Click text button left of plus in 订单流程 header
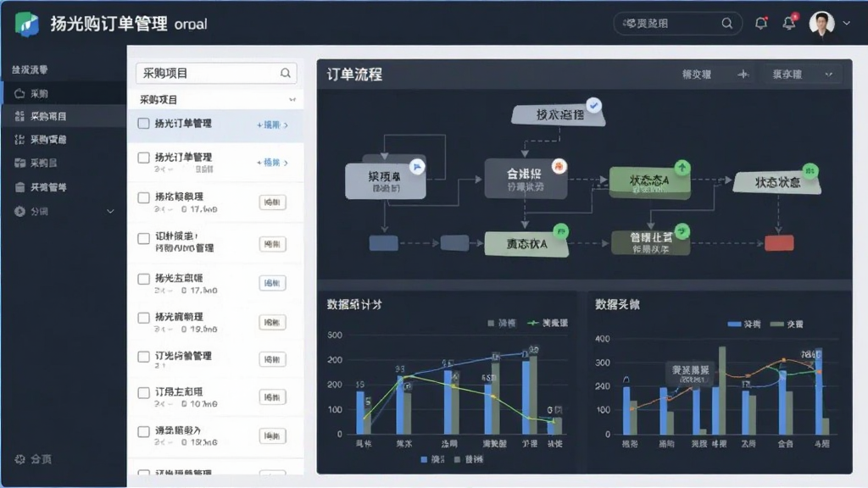The width and height of the screenshot is (868, 488). (697, 75)
